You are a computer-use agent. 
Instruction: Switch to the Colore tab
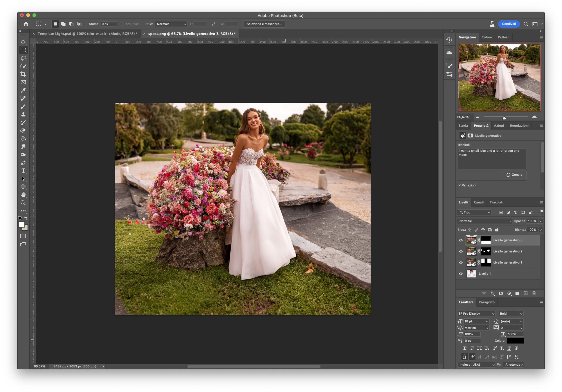tap(487, 37)
